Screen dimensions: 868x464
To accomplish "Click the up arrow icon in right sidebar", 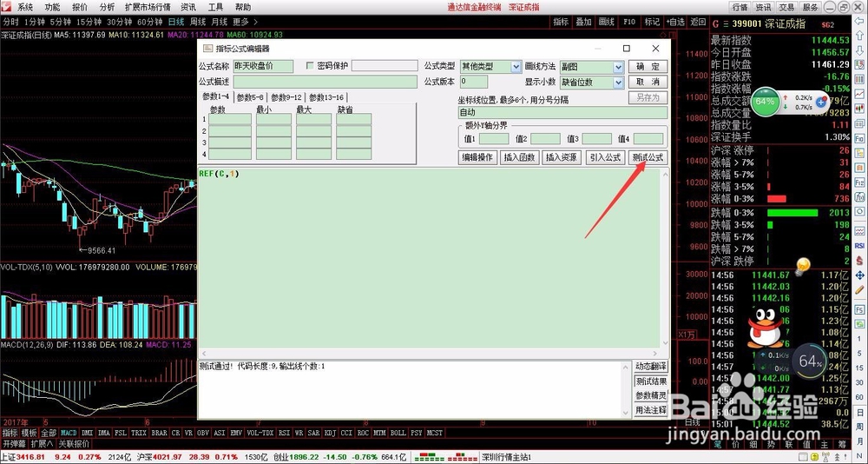I will click(x=859, y=37).
